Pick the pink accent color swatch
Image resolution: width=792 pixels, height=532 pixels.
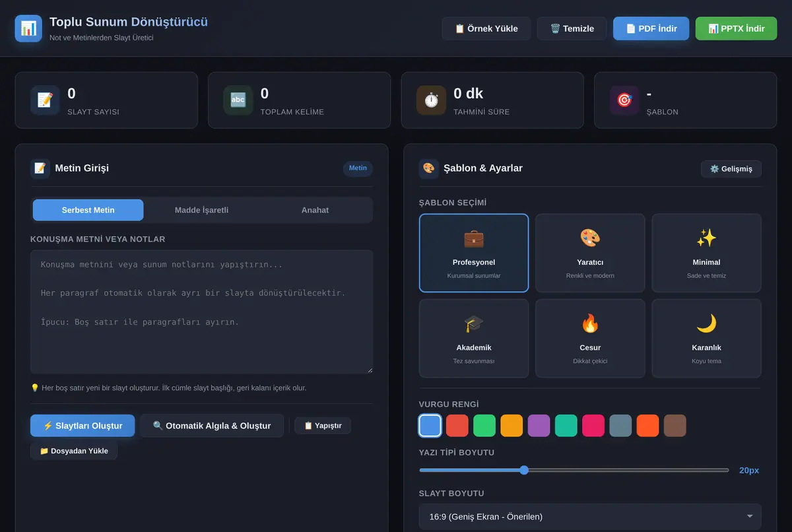(593, 426)
